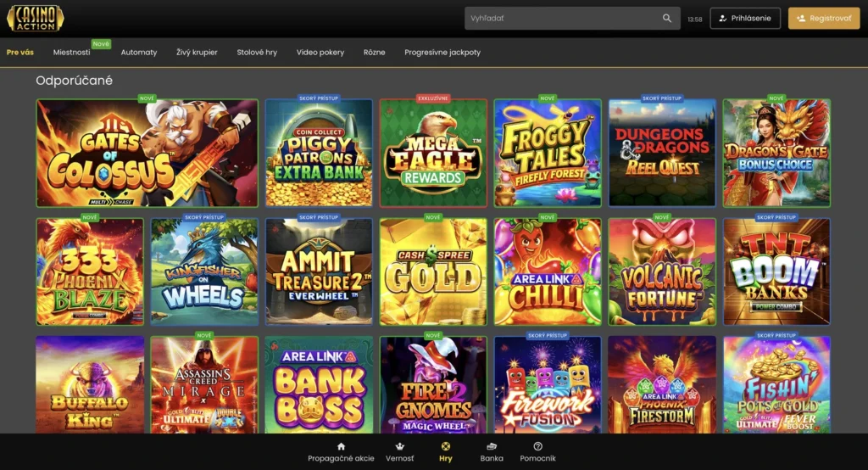Open Dungeons & Dragons Reel Quest
868x470 pixels.
662,153
